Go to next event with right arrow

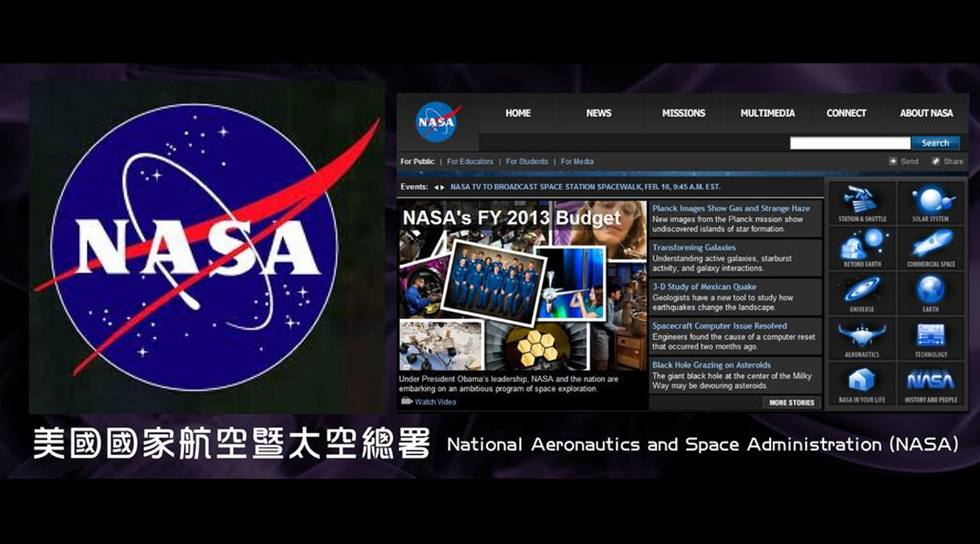coord(443,187)
